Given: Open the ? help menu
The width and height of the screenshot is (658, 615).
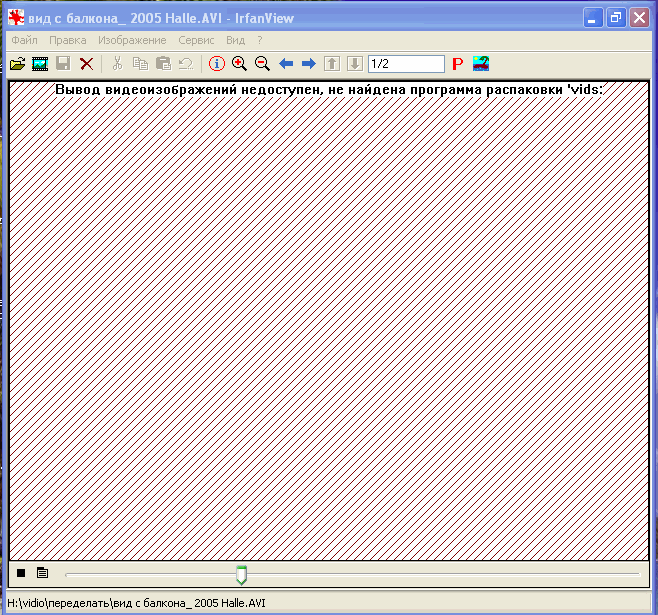Looking at the screenshot, I should tap(260, 40).
